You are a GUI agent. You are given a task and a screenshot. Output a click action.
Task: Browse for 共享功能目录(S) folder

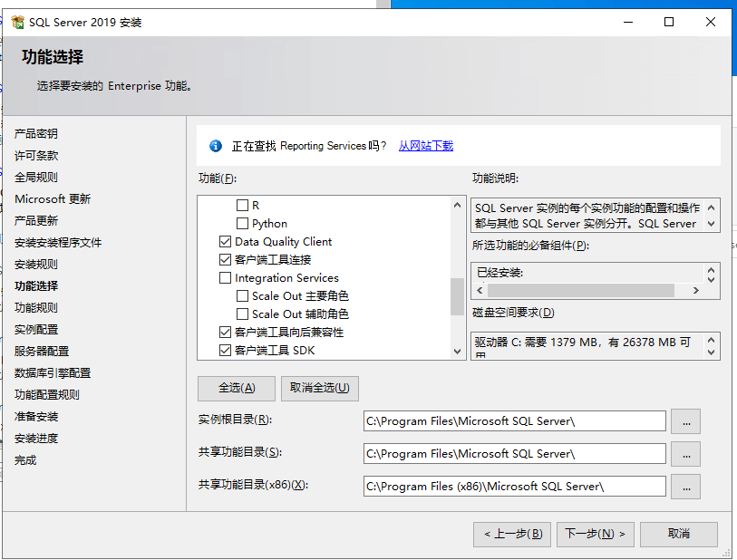coord(685,454)
